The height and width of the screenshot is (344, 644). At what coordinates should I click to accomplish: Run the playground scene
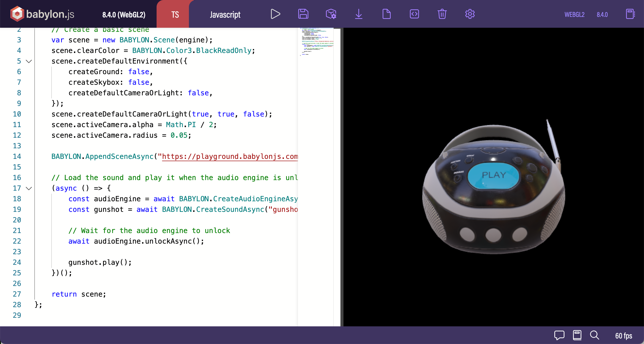pos(275,14)
